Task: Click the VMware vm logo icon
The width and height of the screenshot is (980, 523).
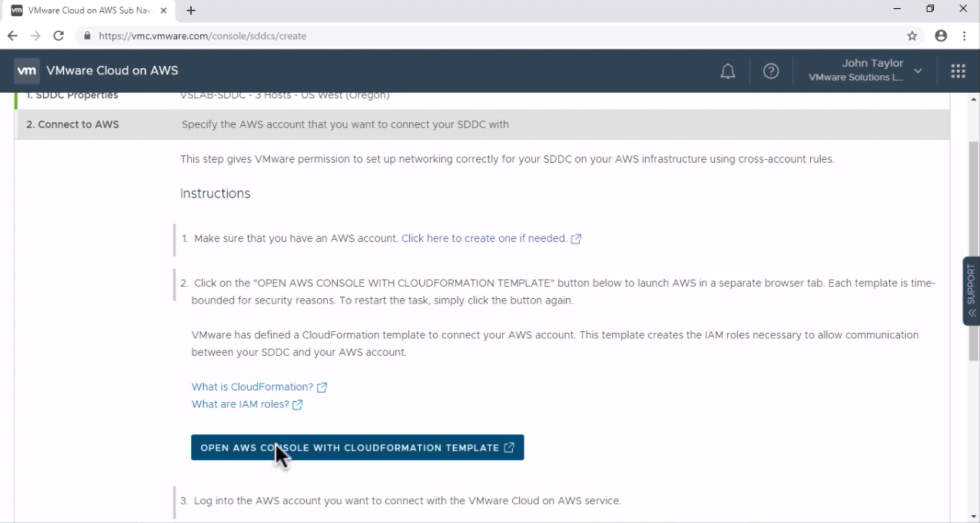Action: [26, 71]
